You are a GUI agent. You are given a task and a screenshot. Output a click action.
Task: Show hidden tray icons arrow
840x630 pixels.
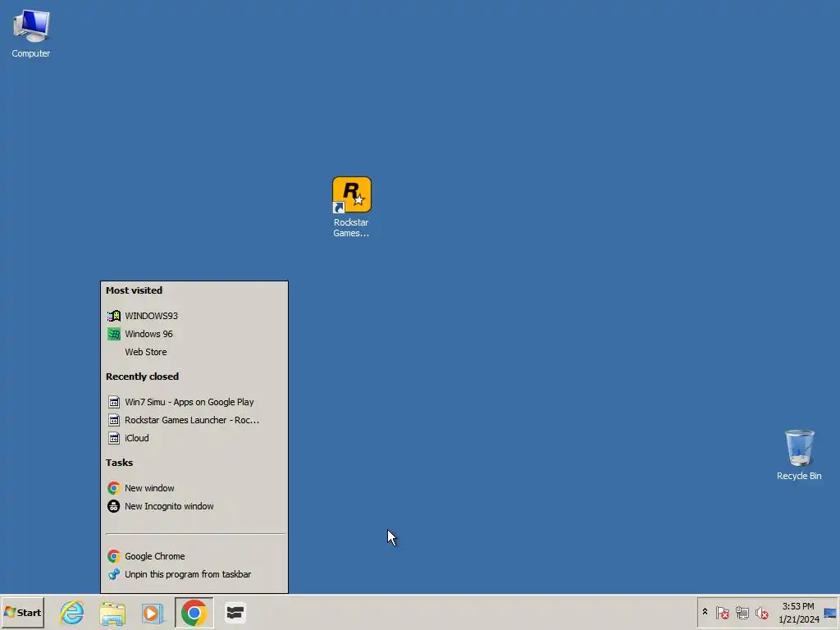[x=705, y=612]
